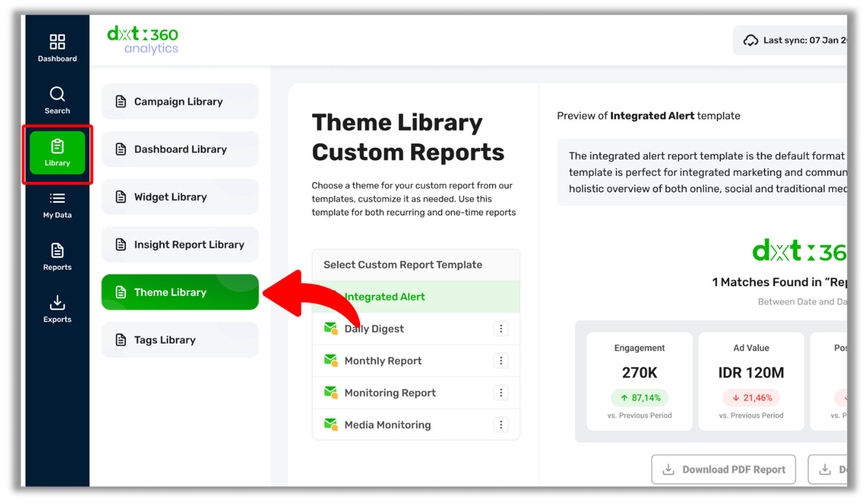Click the Download PDF Report button
The width and height of the screenshot is (868, 503).
click(723, 469)
